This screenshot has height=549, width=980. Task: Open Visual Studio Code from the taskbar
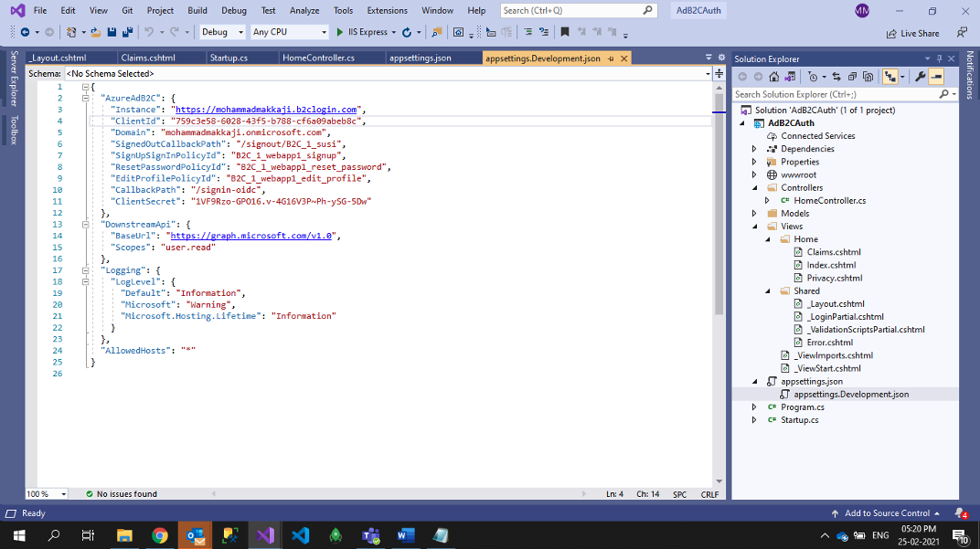click(300, 535)
